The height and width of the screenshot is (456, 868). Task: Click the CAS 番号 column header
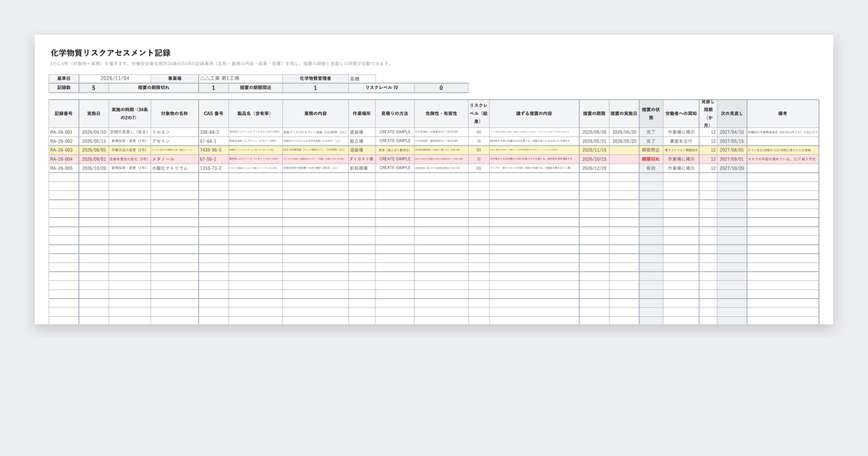click(213, 114)
